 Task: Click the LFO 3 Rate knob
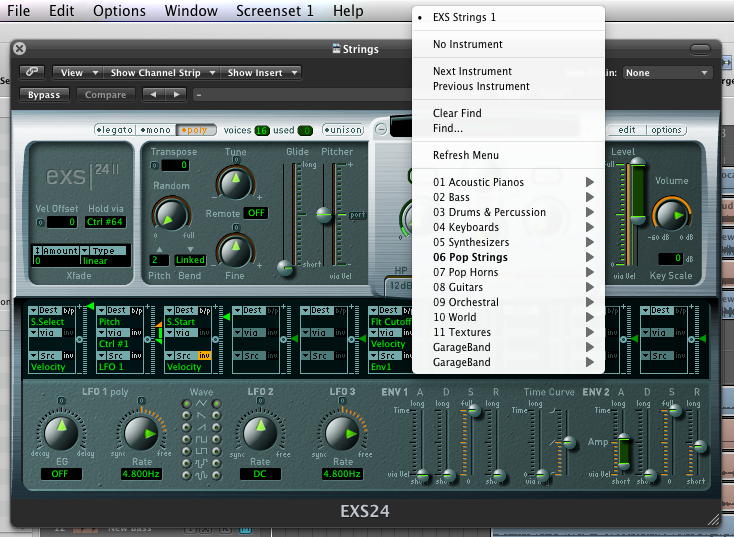tap(342, 432)
